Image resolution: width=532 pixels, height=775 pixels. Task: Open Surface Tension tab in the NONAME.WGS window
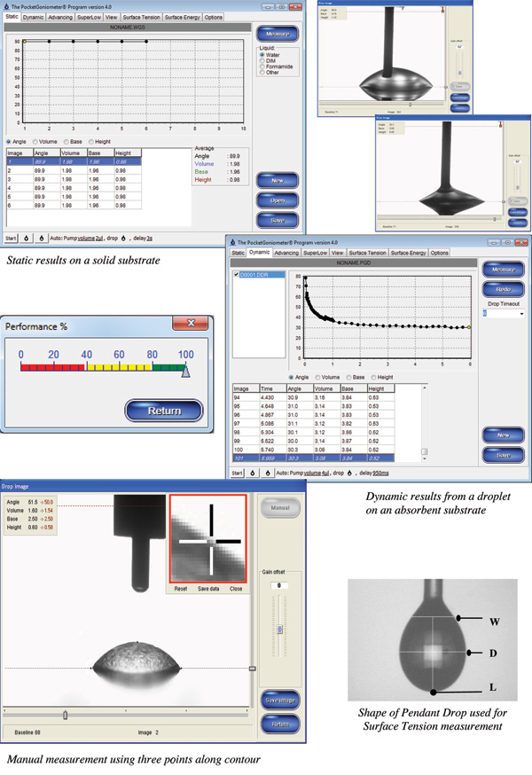click(x=141, y=18)
